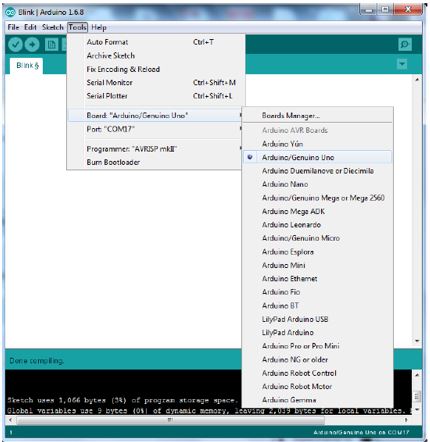Viewport: 430px width, 442px height.
Task: Open the Serial Monitor magnifier icon
Action: pos(405,44)
